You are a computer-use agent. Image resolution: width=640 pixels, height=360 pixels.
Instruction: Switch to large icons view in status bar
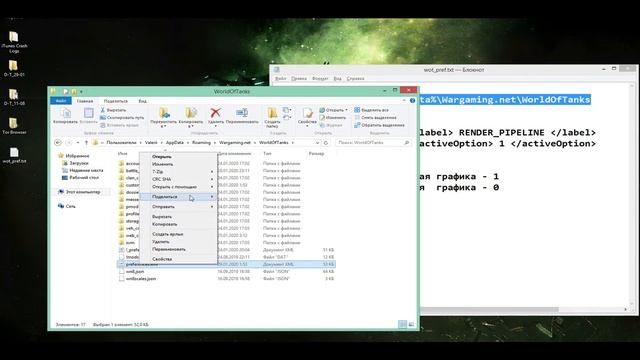[411, 324]
